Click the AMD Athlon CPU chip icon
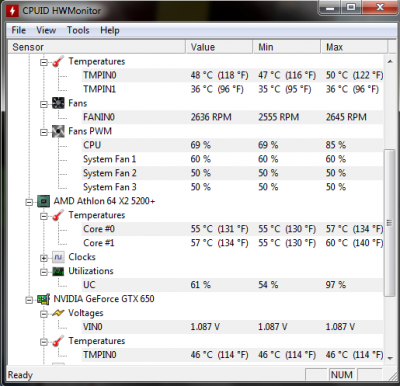The width and height of the screenshot is (400, 386). click(x=44, y=201)
